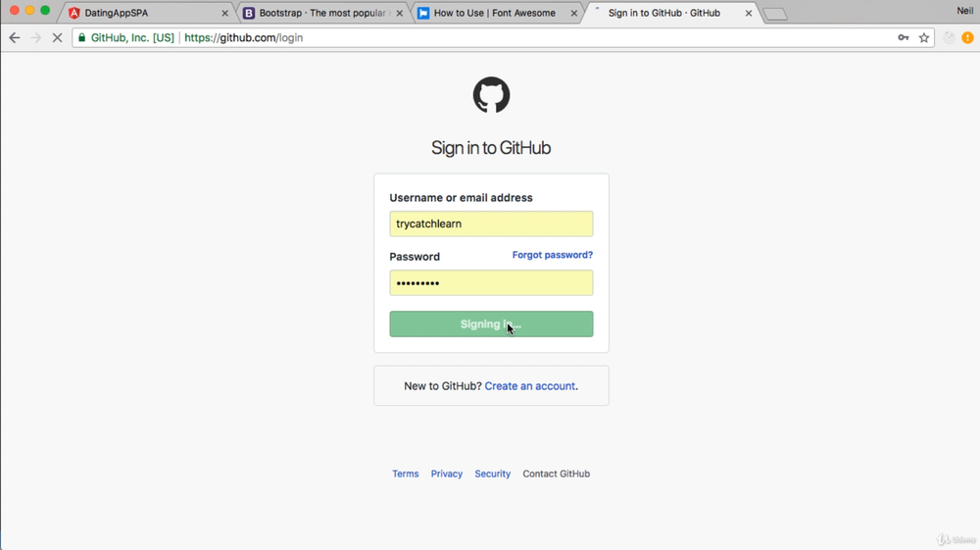Click the Password input field
Screen dimensions: 980x550
click(491, 283)
